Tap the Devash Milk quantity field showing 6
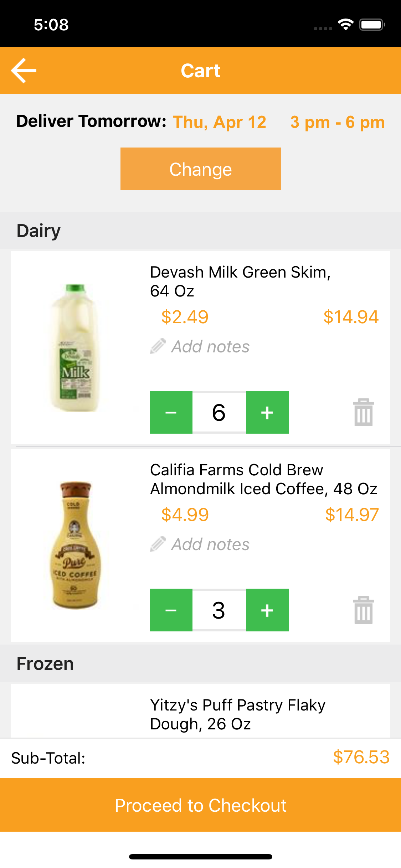The height and width of the screenshot is (868, 401). tap(219, 412)
